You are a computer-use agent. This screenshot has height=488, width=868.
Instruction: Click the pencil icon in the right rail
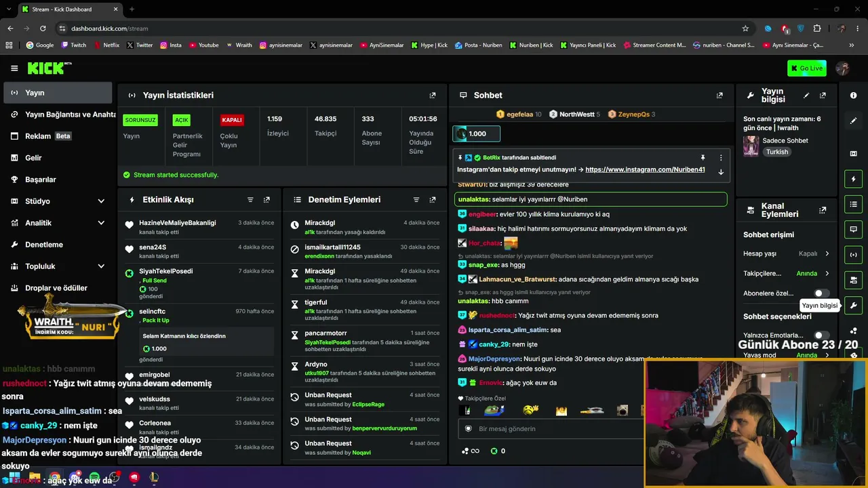pyautogui.click(x=853, y=121)
